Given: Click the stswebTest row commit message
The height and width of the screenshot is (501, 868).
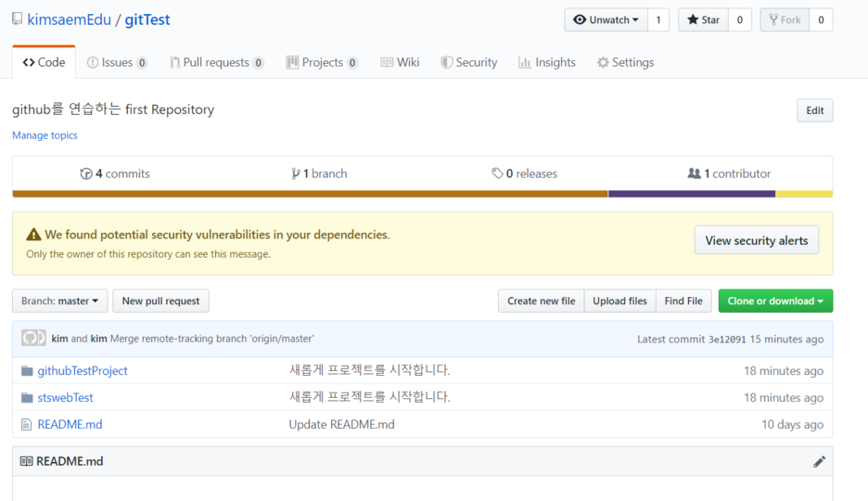Looking at the screenshot, I should 369,397.
